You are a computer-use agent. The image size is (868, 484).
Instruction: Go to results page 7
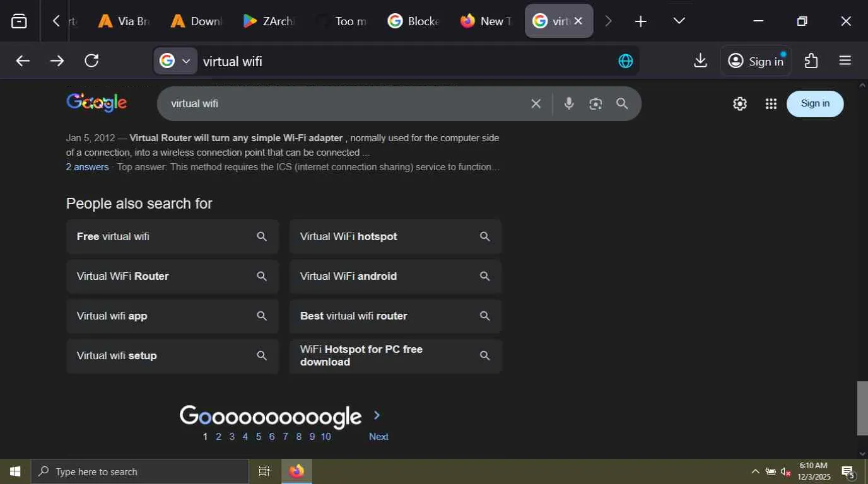click(285, 437)
